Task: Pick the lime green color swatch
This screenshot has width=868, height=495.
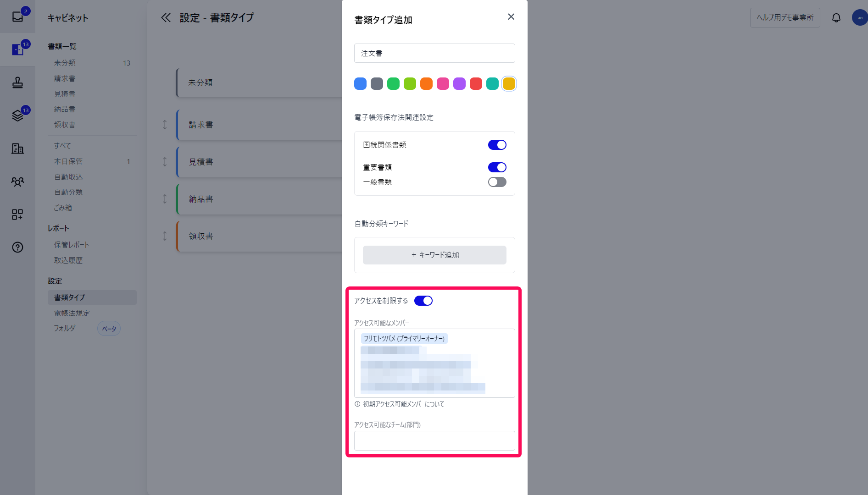Action: pyautogui.click(x=410, y=84)
